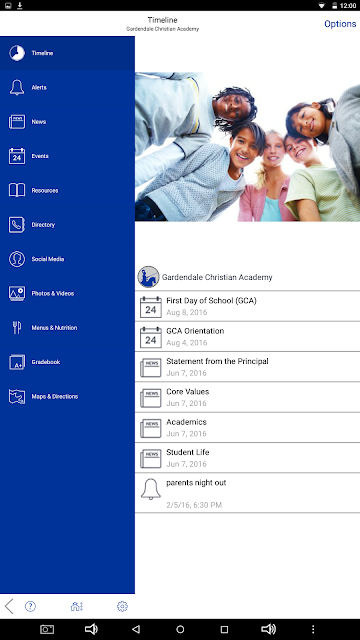Open First Day of School event
Viewport: 360px width, 640px height.
click(x=247, y=306)
